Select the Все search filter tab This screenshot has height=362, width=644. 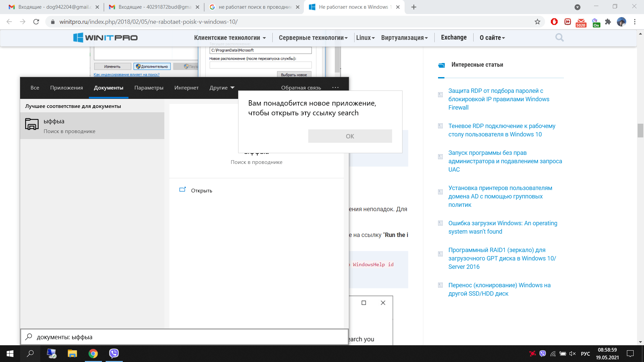pyautogui.click(x=35, y=88)
